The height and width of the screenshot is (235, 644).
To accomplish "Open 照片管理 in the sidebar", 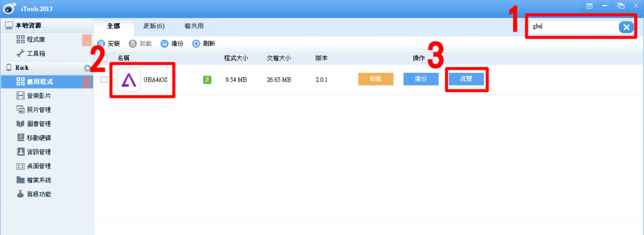I will [x=47, y=110].
